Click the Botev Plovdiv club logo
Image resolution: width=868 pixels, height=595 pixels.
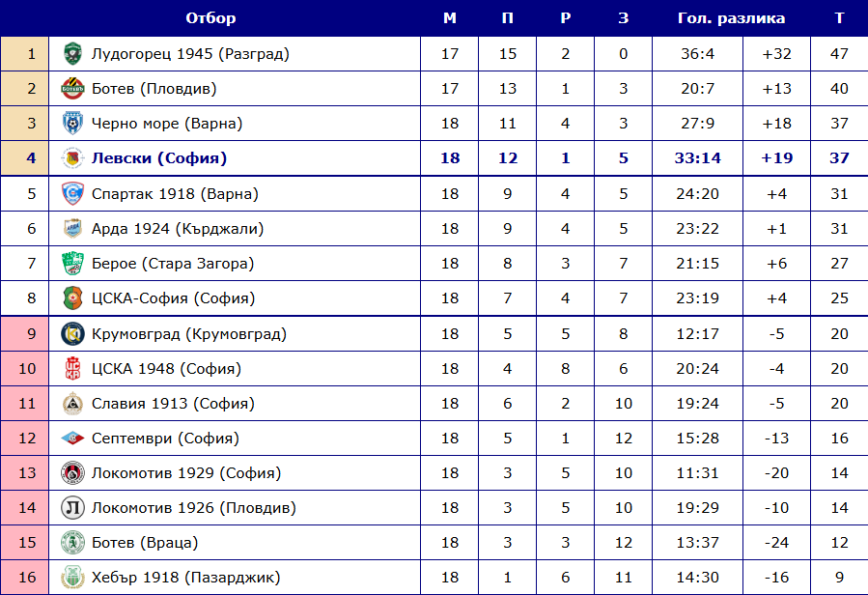point(72,89)
